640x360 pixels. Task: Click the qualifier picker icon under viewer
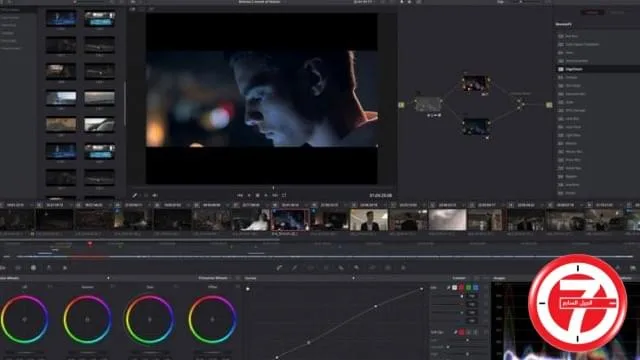click(135, 196)
